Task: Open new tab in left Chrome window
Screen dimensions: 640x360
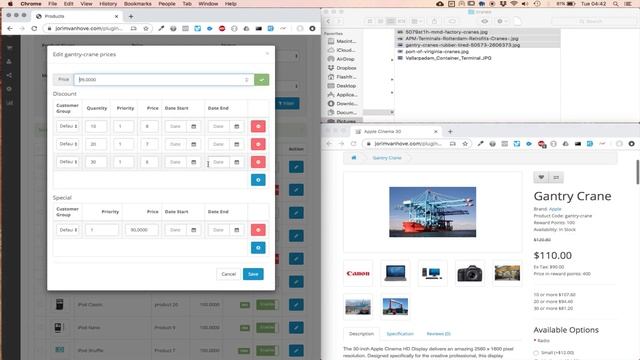Action: 131,16
